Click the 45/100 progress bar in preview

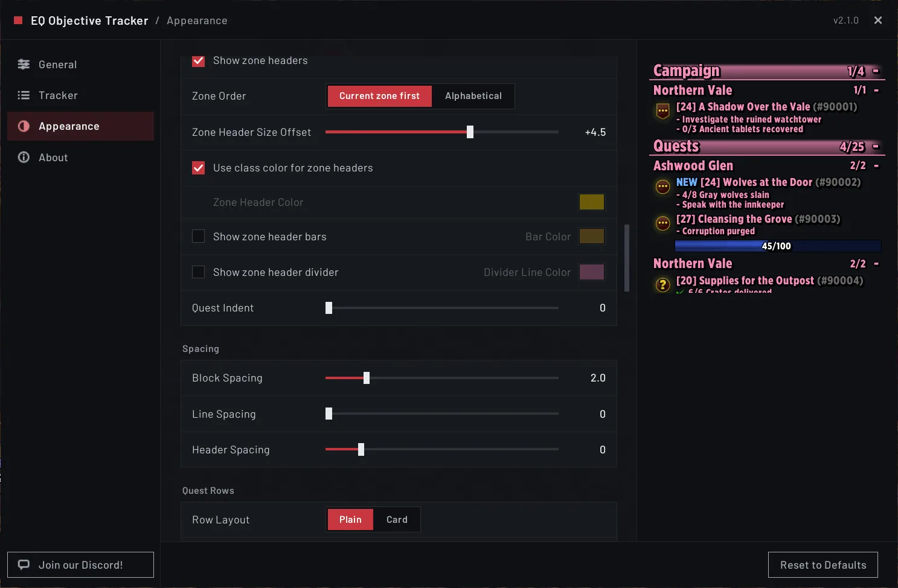pyautogui.click(x=778, y=246)
